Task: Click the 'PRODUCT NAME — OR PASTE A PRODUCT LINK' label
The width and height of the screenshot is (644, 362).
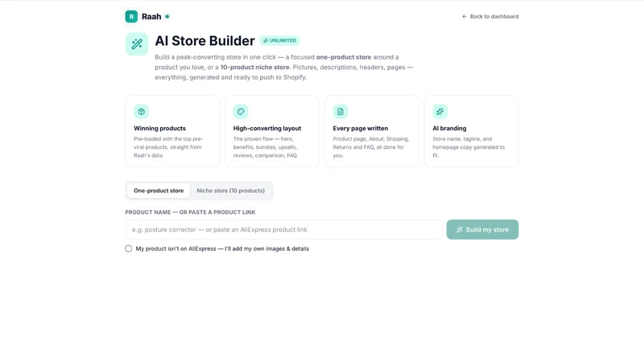Action: pyautogui.click(x=190, y=212)
